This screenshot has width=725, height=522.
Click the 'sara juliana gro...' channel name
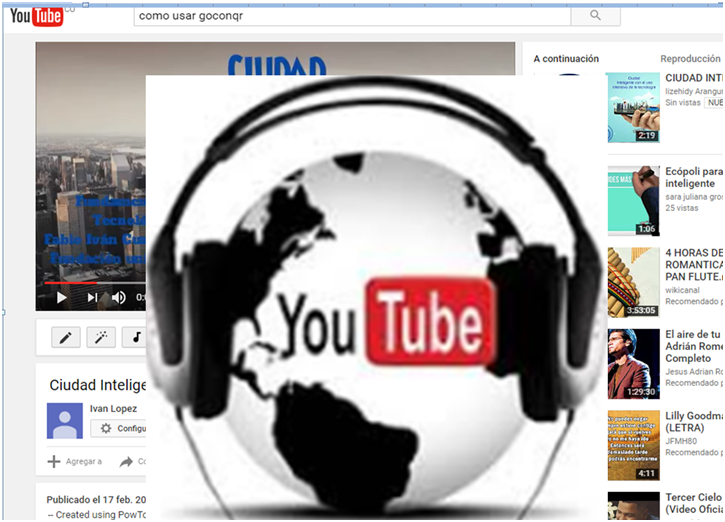click(x=694, y=197)
